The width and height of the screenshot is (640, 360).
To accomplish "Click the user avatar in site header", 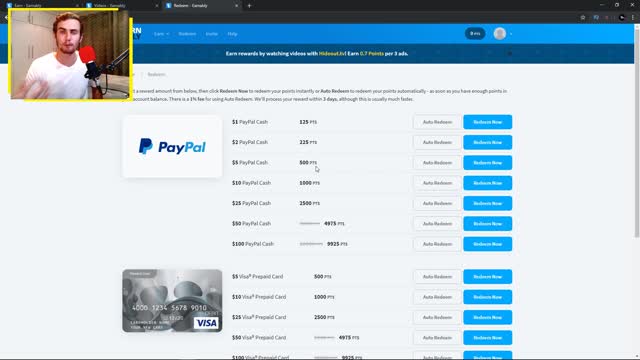I will 500,33.
